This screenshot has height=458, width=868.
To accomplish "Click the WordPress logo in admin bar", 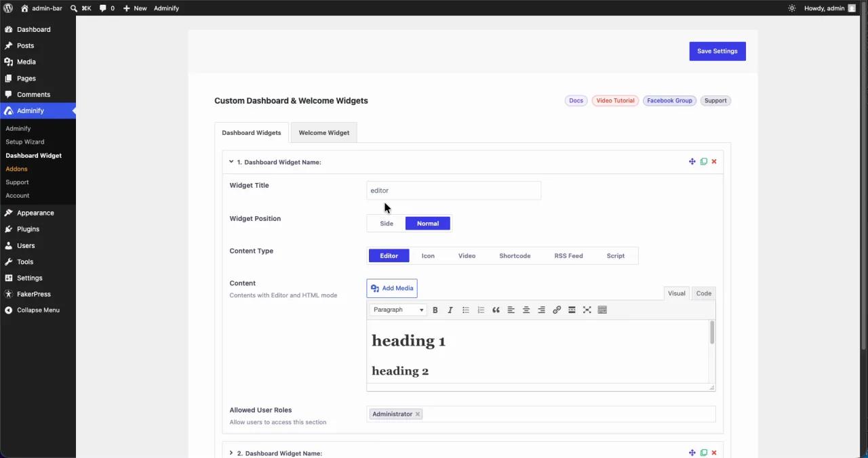I will click(8, 8).
